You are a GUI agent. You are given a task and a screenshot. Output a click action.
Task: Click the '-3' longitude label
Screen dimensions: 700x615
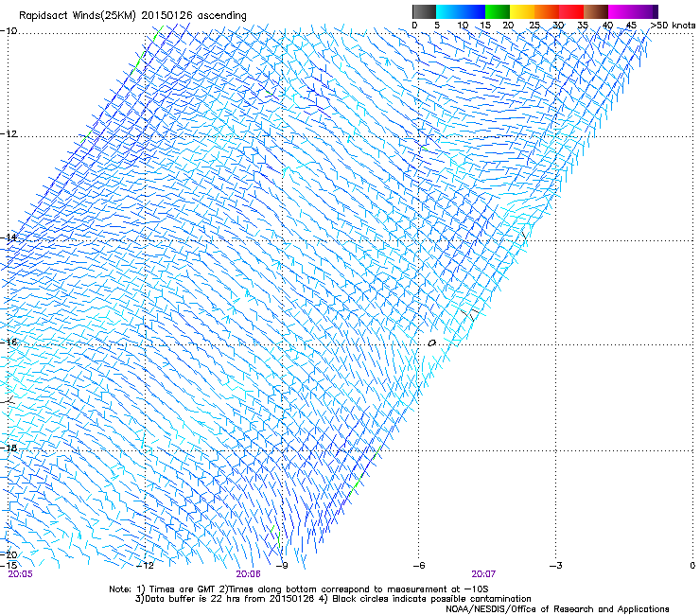[x=556, y=566]
